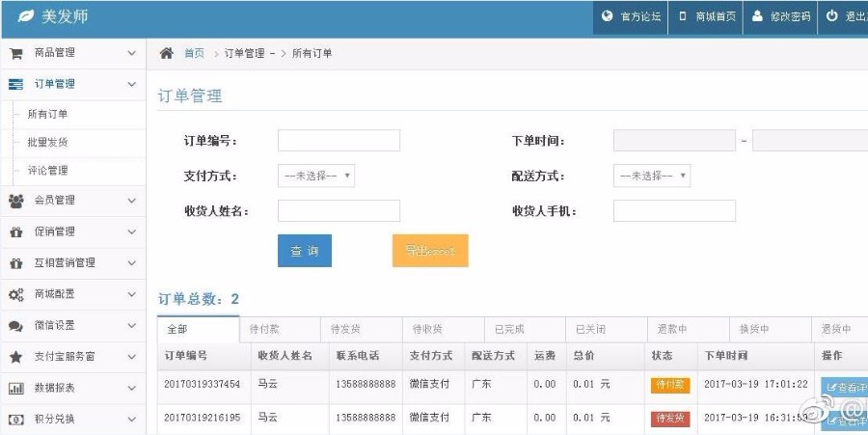The image size is (868, 435).
Task: Open the 配送方式 dropdown
Action: 652,176
